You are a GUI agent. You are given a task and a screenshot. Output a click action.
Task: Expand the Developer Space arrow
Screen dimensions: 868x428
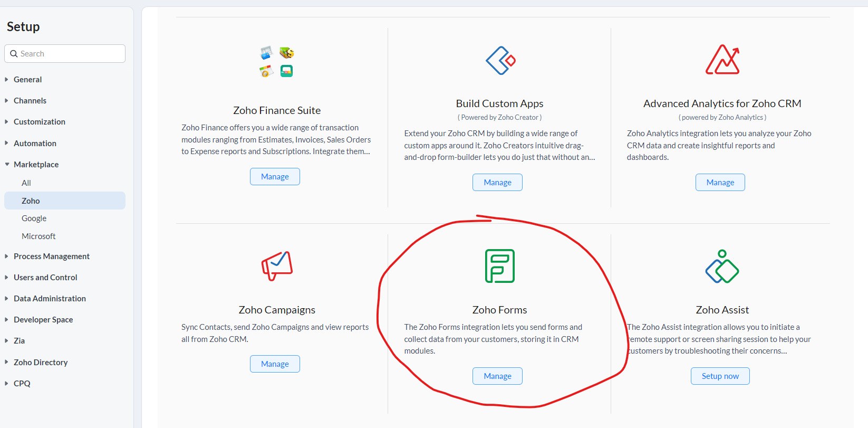pos(7,320)
